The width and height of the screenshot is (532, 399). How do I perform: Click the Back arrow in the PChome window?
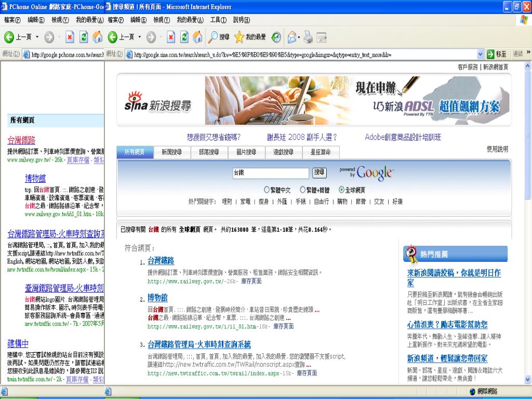(9, 37)
